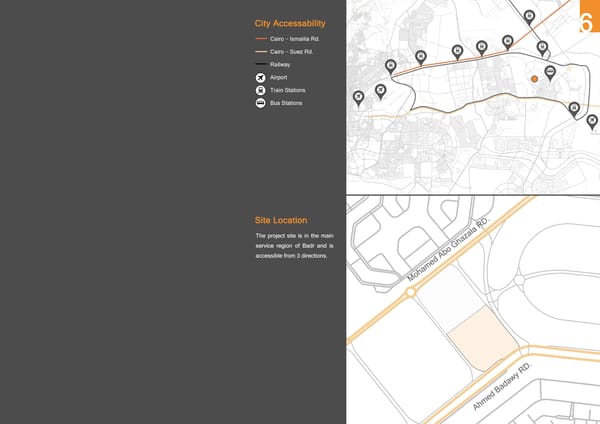The height and width of the screenshot is (424, 600).
Task: Select the train pin at the map's far right edge
Action: tap(592, 121)
